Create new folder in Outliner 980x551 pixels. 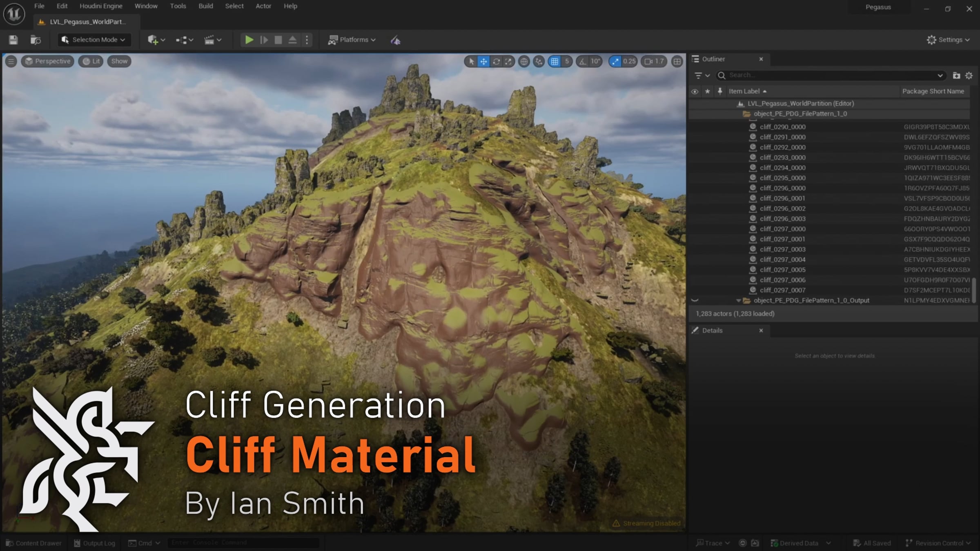pyautogui.click(x=956, y=76)
